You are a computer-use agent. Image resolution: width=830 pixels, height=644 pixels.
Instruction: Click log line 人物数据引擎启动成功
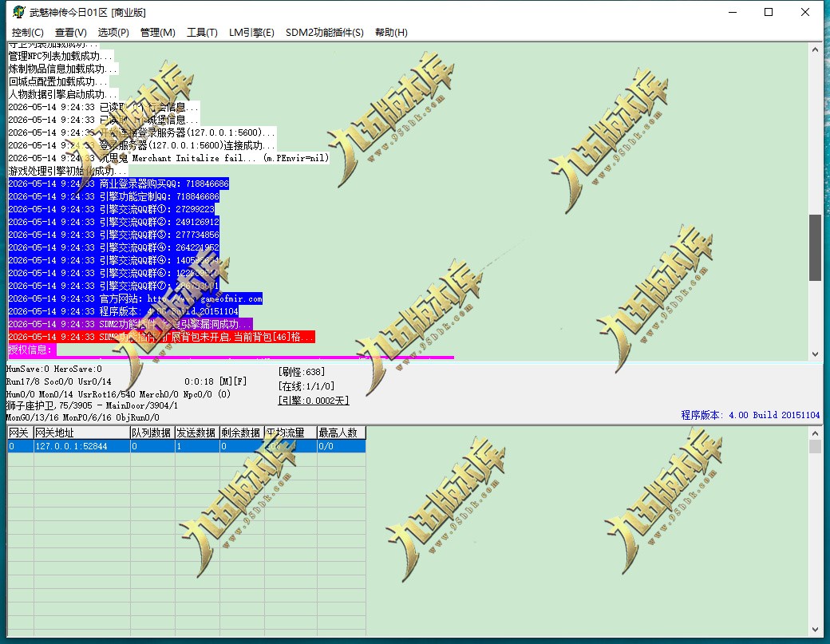click(x=63, y=94)
